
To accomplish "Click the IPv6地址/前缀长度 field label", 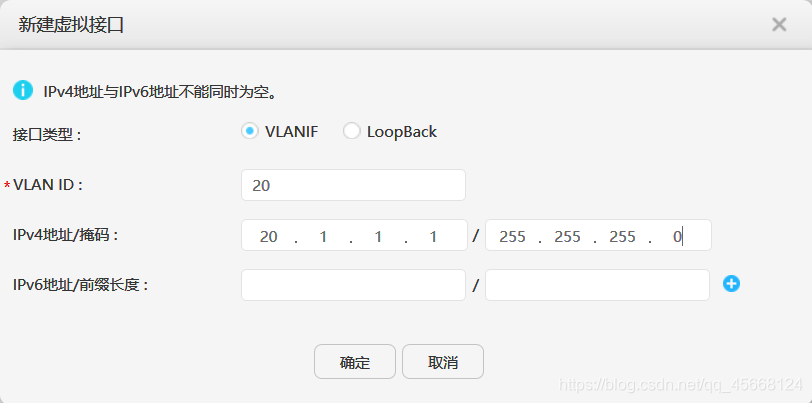I will coord(81,285).
